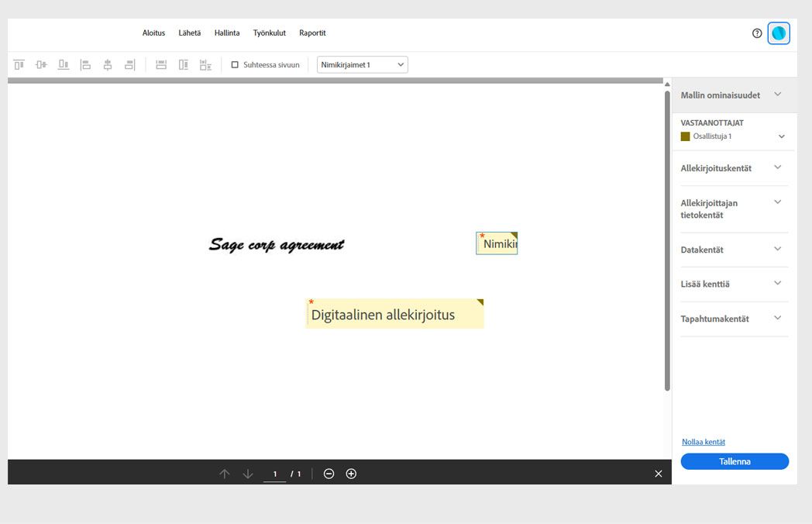Click the align right edges icon

[130, 65]
